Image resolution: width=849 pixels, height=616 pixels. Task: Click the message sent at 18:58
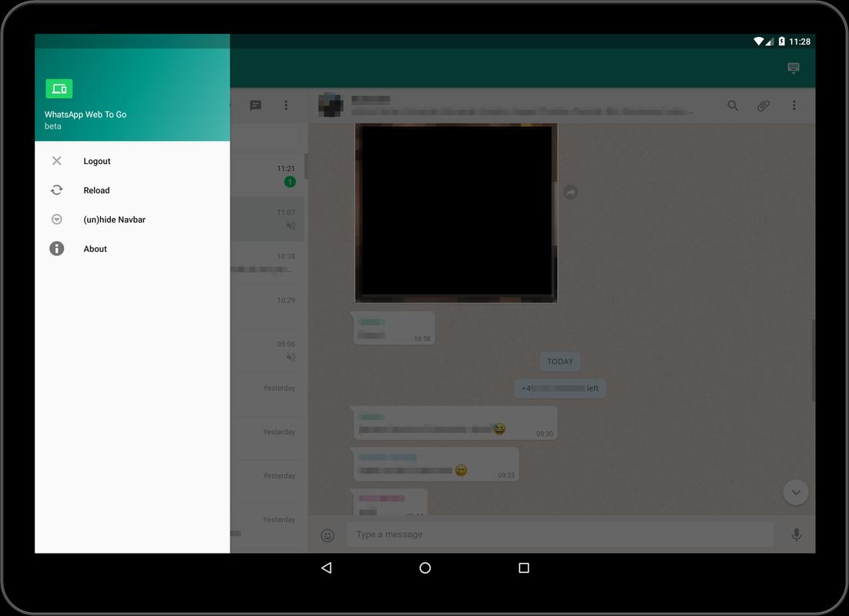[x=394, y=328]
